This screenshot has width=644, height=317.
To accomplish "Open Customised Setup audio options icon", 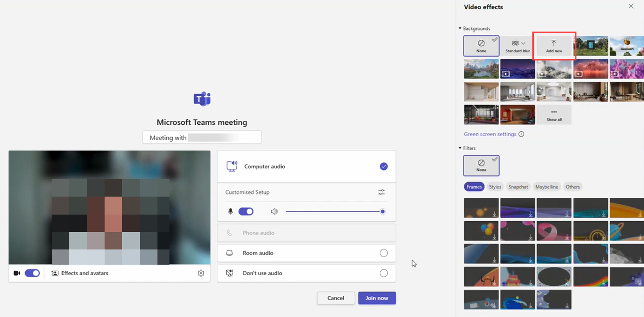I will [381, 192].
